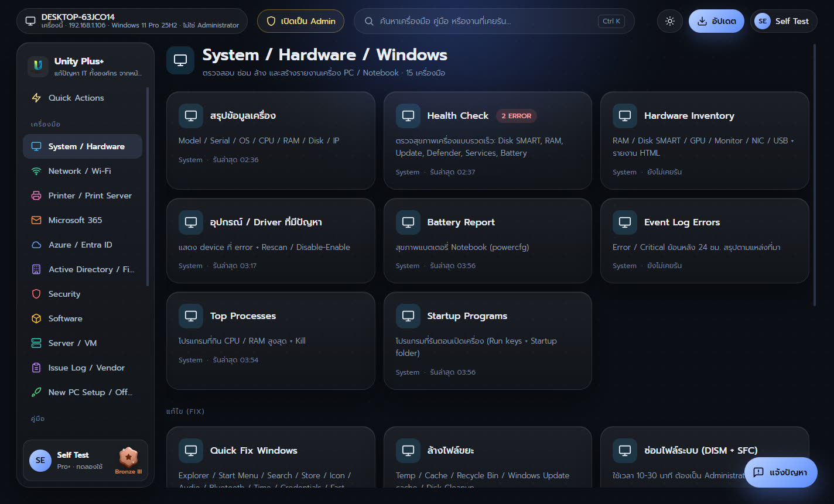Click the Self Test profile card in sidebar
Image resolution: width=834 pixels, height=504 pixels.
86,460
